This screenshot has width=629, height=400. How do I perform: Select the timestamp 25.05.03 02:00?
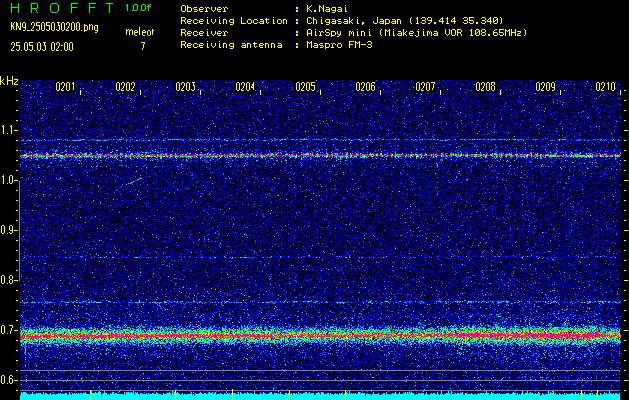[42, 47]
